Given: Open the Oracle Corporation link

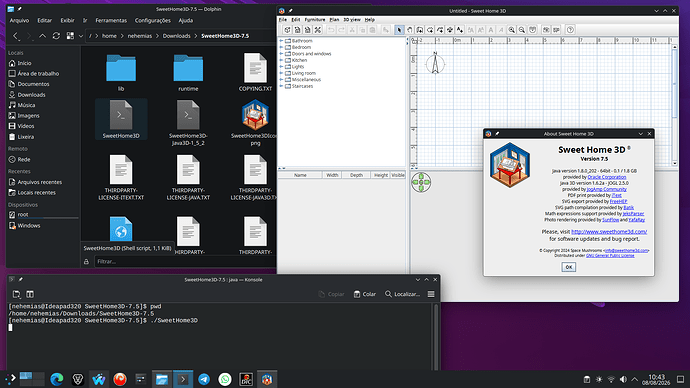Looking at the screenshot, I should [x=607, y=177].
